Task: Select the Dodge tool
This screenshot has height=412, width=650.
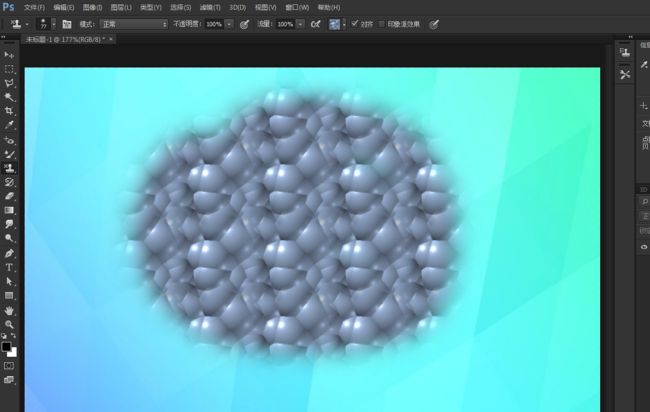Action: pos(9,238)
